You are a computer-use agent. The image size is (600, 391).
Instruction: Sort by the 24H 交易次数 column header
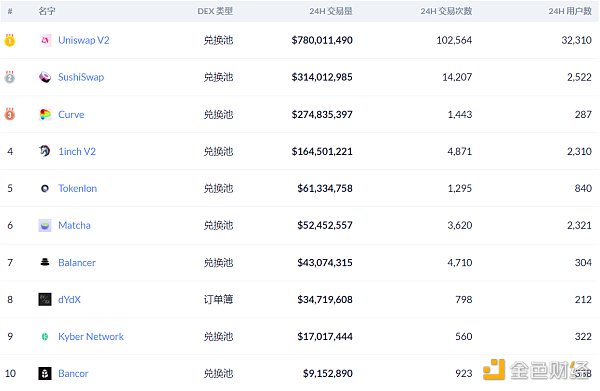[446, 11]
